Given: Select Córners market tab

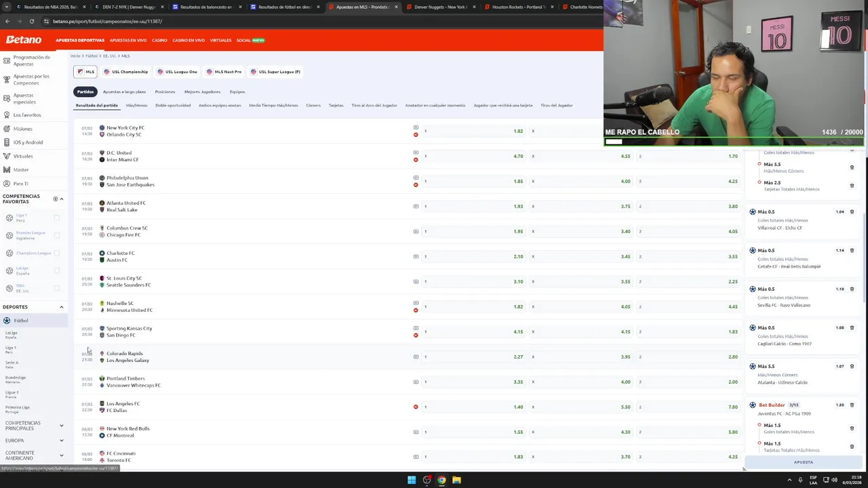Looking at the screenshot, I should tap(313, 105).
